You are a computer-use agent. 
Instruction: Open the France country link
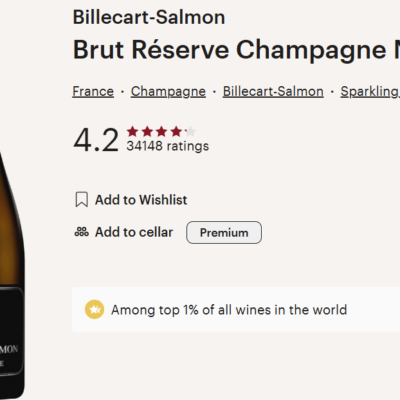[x=93, y=92]
